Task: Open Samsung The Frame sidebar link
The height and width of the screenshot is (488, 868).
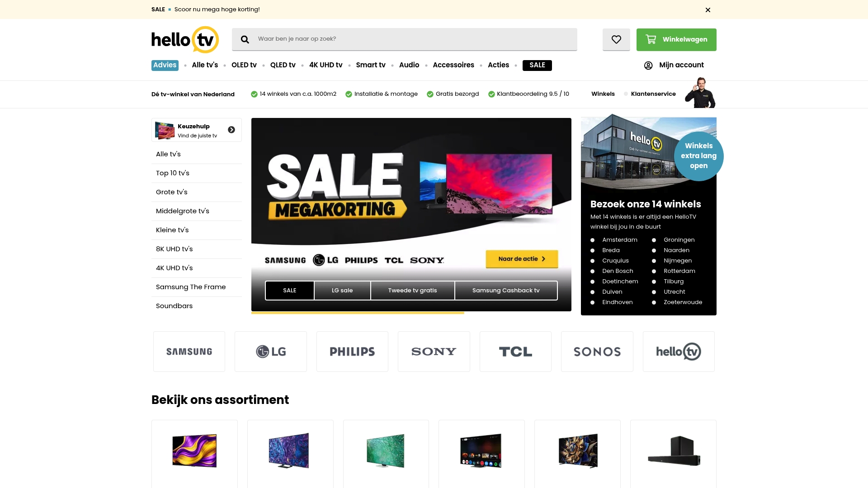Action: (x=197, y=287)
